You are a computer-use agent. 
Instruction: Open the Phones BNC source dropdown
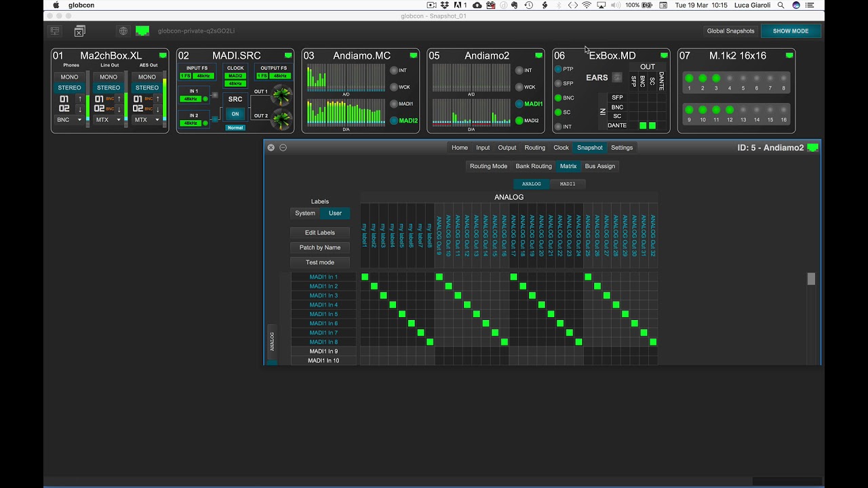coord(69,120)
